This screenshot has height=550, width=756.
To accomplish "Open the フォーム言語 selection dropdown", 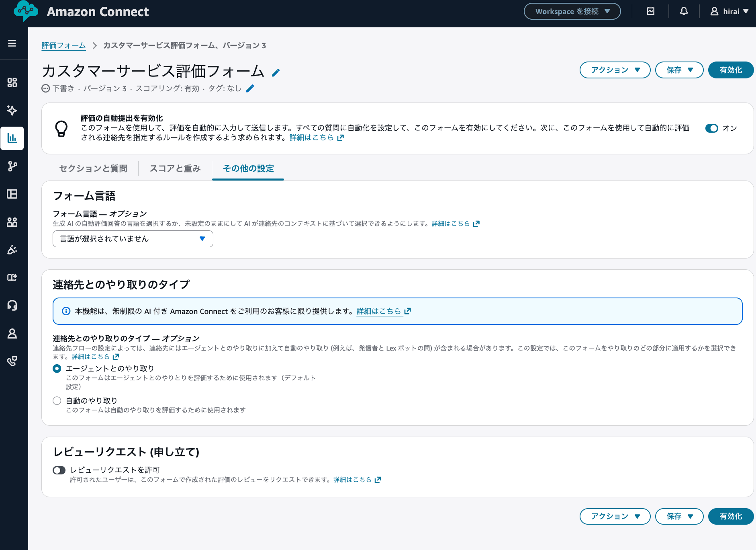I will pos(133,239).
